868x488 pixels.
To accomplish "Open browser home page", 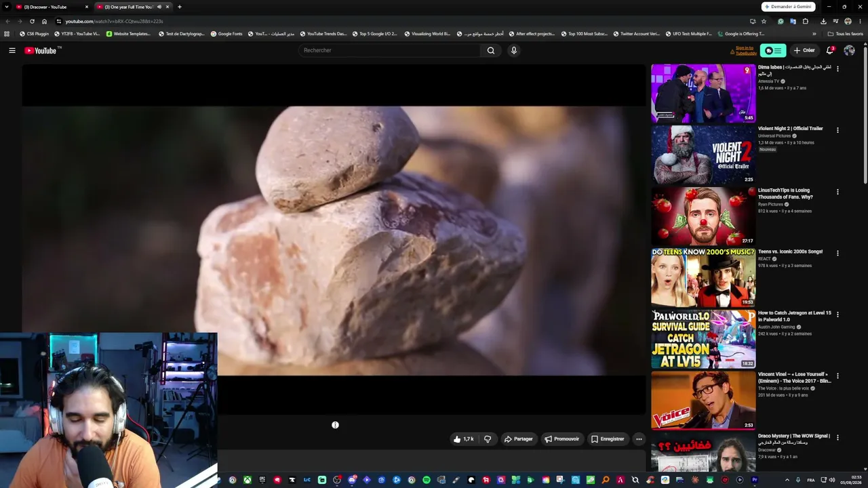I will [44, 21].
